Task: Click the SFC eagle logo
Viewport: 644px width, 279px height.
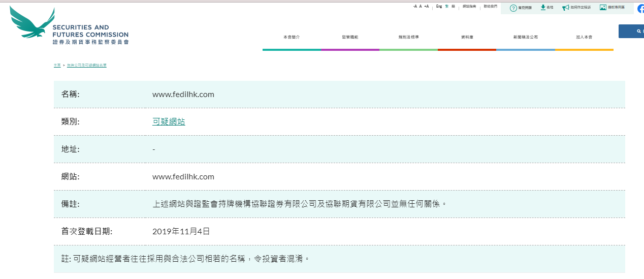Action: pos(31,24)
